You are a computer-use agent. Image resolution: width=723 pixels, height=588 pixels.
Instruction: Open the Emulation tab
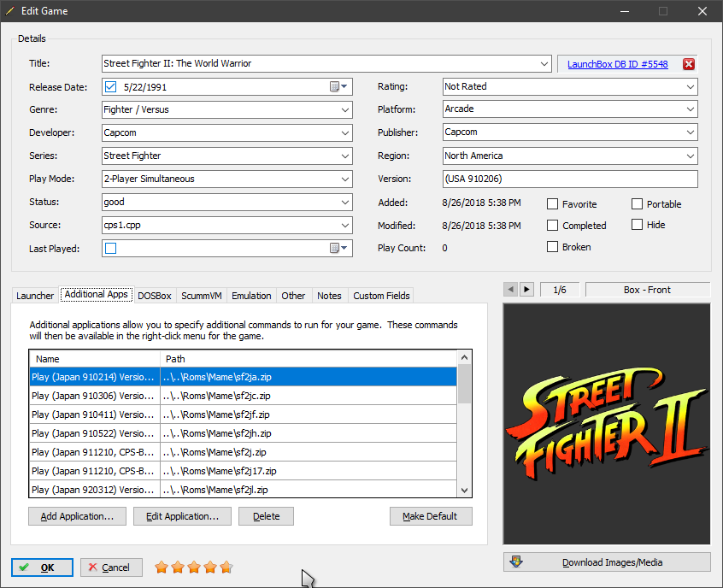(x=251, y=296)
